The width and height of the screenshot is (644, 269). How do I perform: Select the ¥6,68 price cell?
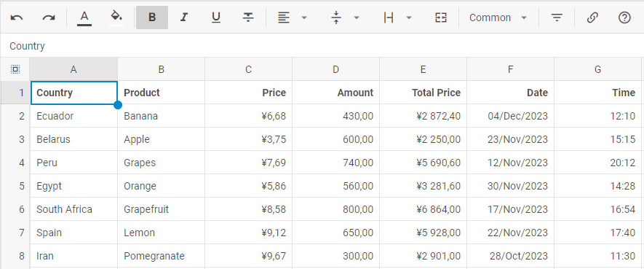point(248,116)
